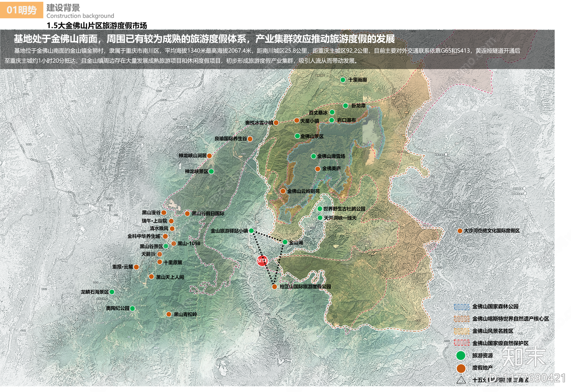Click the orange marker of 黑山天上人间
Image resolution: width=571 pixels, height=392 pixels.
tap(151, 277)
